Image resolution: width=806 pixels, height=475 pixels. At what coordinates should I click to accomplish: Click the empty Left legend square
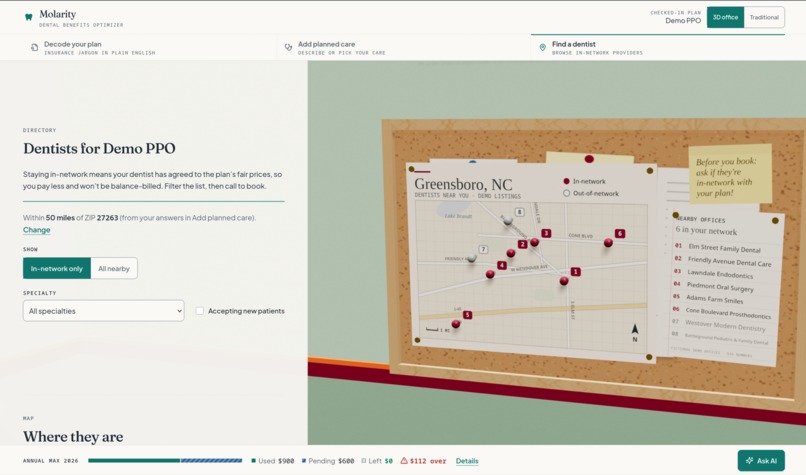[364, 461]
